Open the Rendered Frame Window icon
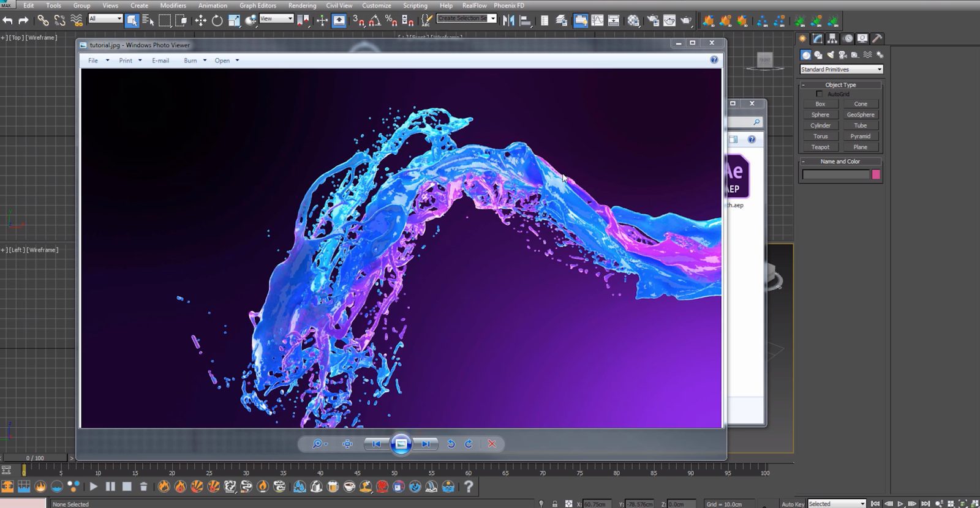This screenshot has height=508, width=980. coord(669,21)
